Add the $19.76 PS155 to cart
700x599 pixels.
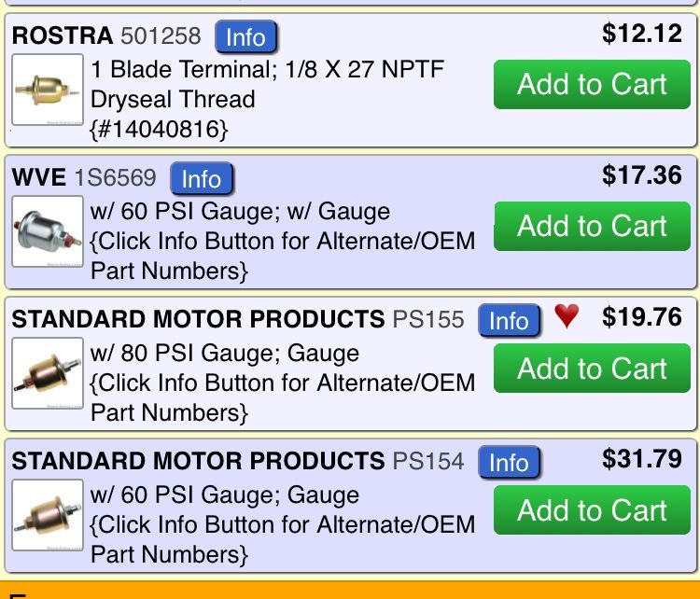pyautogui.click(x=593, y=369)
